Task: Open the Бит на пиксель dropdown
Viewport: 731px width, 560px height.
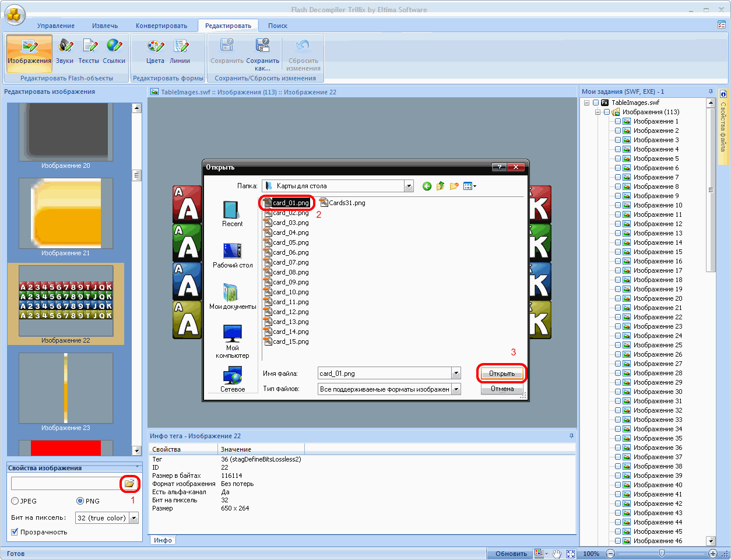Action: (134, 518)
